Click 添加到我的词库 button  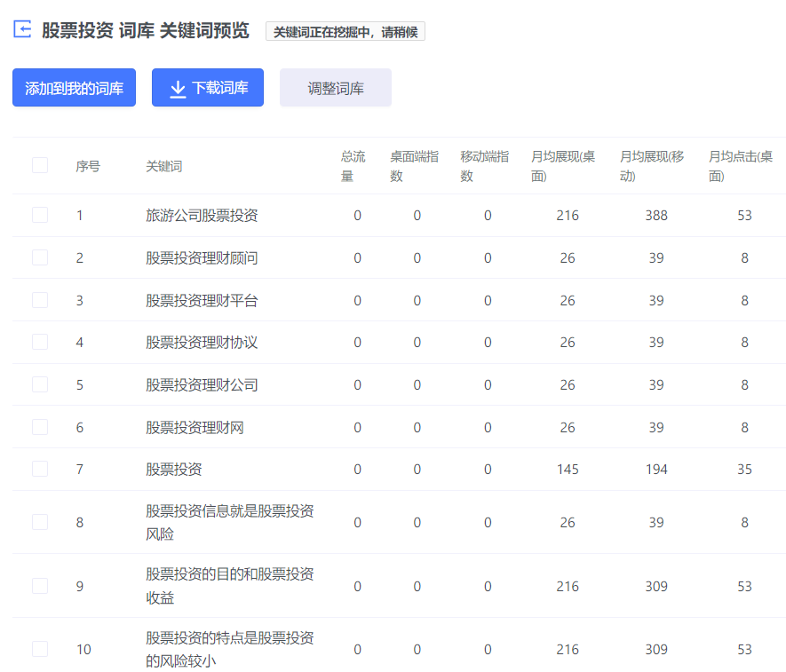74,88
